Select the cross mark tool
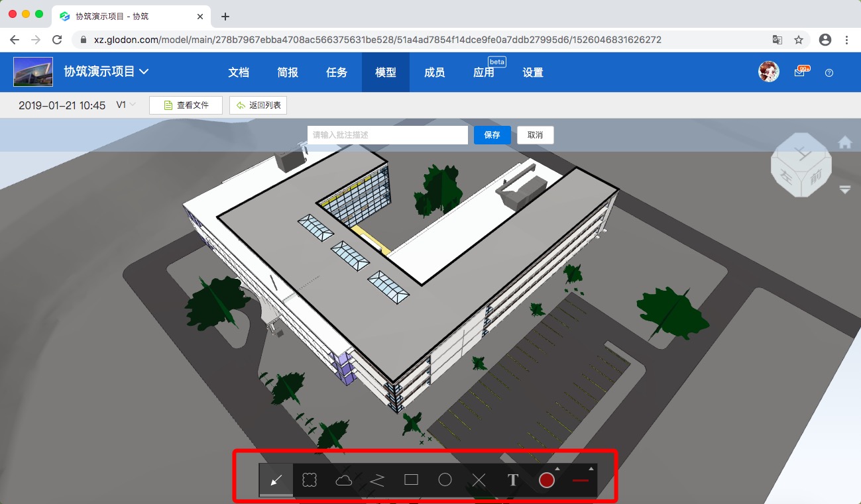 pyautogui.click(x=479, y=480)
